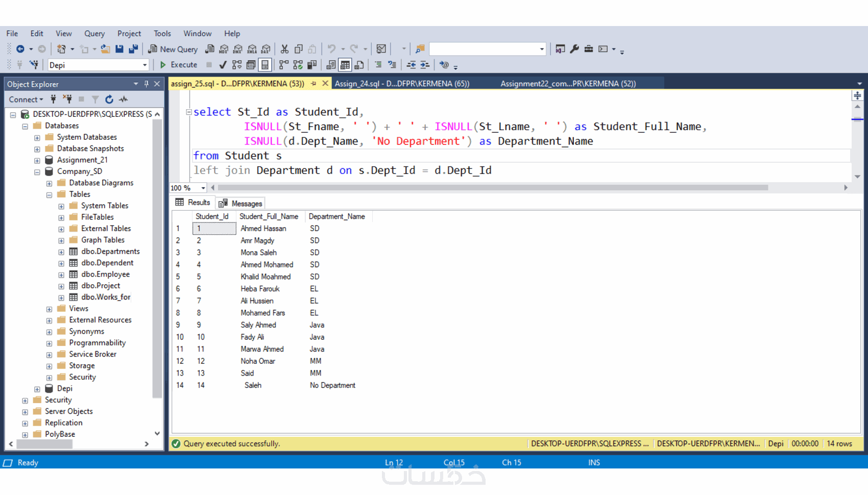Image resolution: width=868 pixels, height=495 pixels.
Task: Click the Object Explorer horizontal scrollbar thumb
Action: 44,444
